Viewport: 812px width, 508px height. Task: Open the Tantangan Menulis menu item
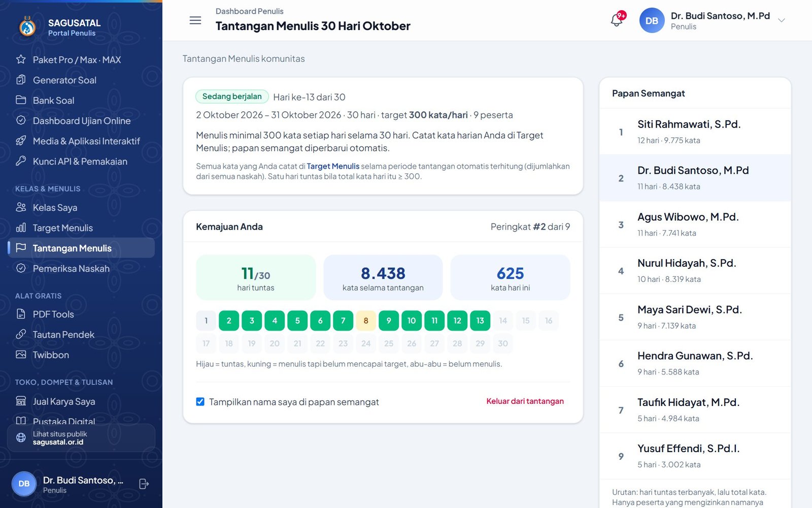coord(81,248)
